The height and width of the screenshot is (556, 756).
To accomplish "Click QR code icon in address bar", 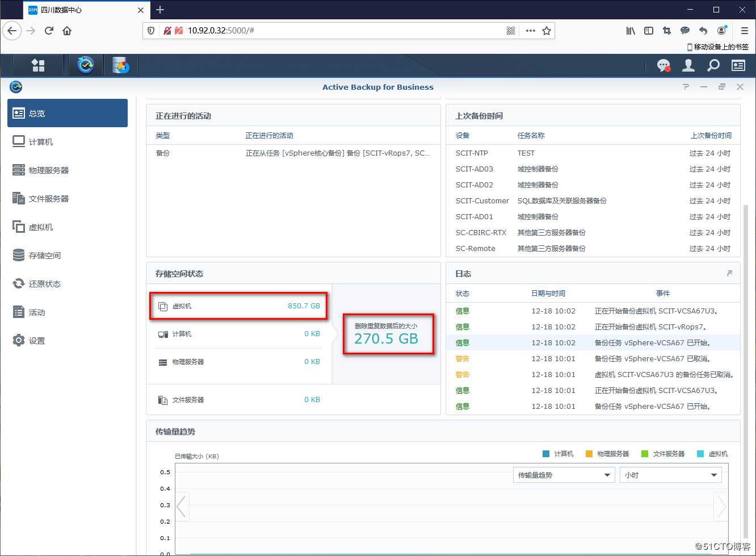I will [511, 31].
